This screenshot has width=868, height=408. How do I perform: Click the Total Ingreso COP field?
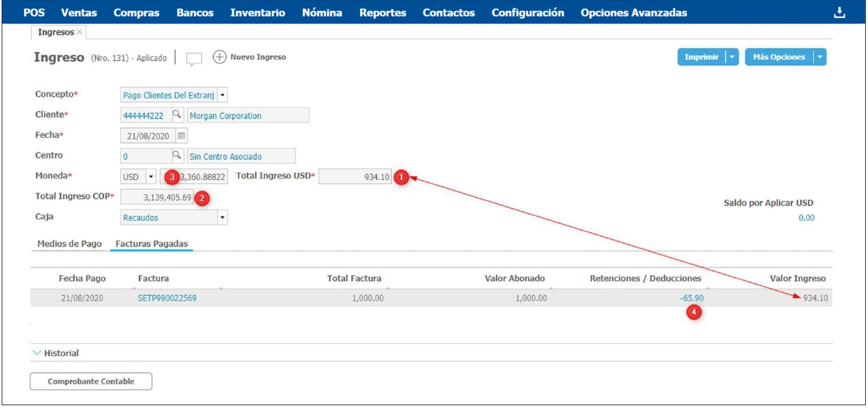point(157,198)
